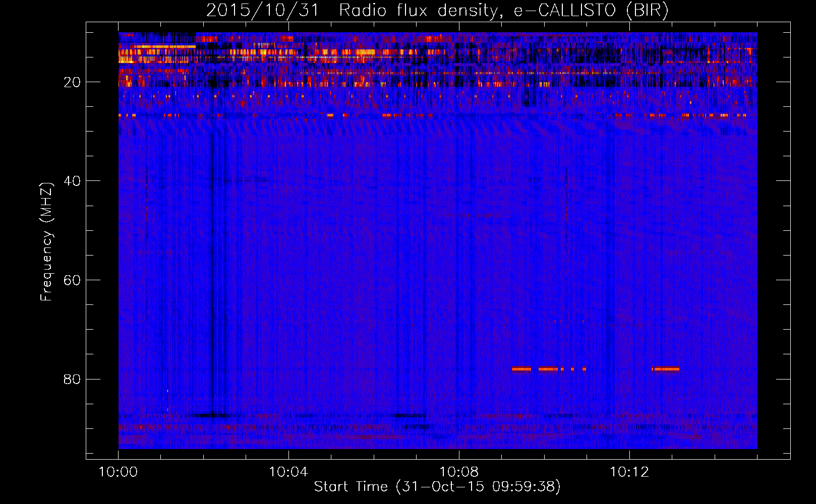The height and width of the screenshot is (504, 816).
Task: Click the 10:00 time tick label
Action: pyautogui.click(x=118, y=472)
